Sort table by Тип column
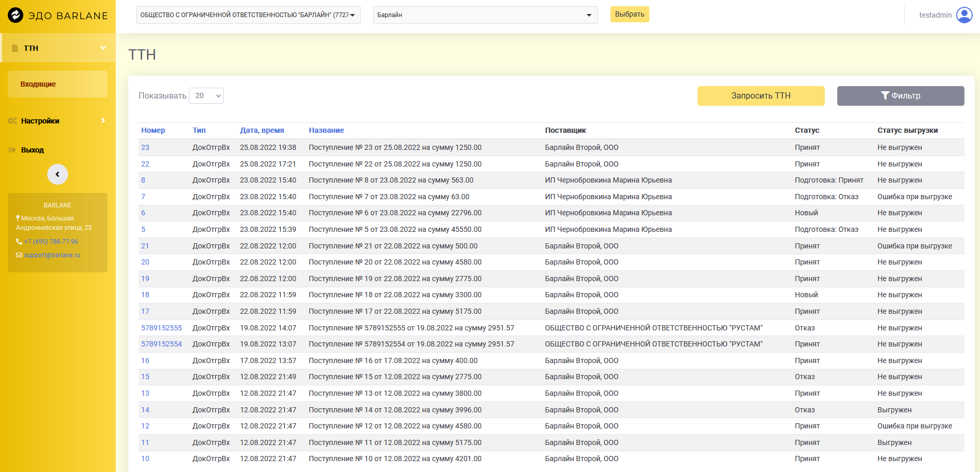This screenshot has height=472, width=980. coord(199,130)
